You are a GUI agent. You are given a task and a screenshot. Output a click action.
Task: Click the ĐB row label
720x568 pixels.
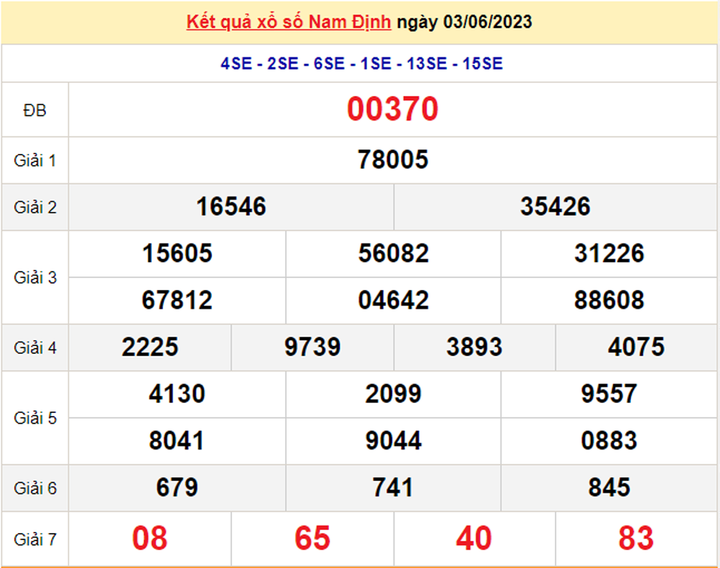point(35,110)
